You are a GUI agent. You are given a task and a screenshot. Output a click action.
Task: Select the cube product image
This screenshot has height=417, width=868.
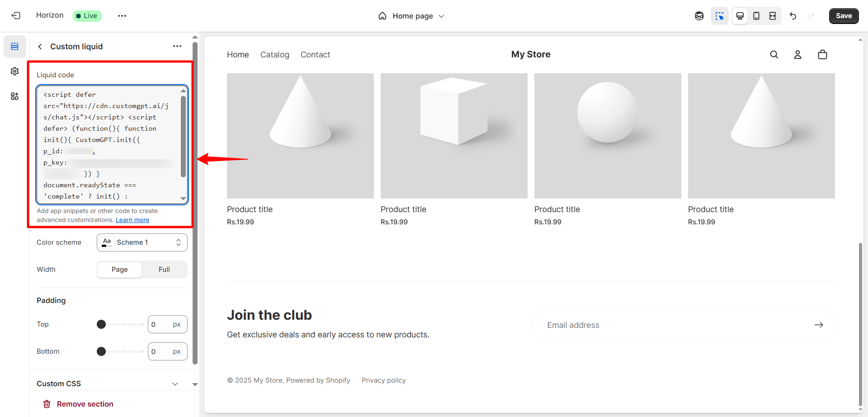coord(454,136)
